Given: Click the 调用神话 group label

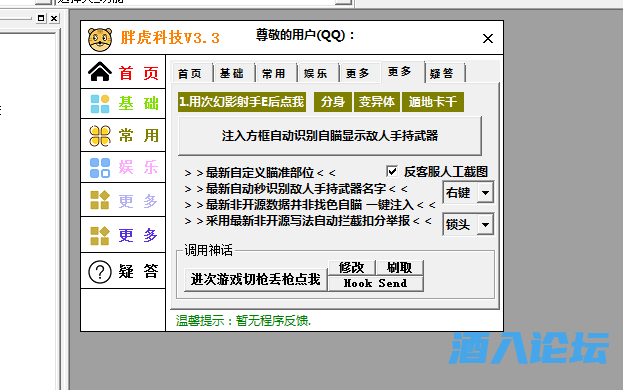Looking at the screenshot, I should [209, 250].
